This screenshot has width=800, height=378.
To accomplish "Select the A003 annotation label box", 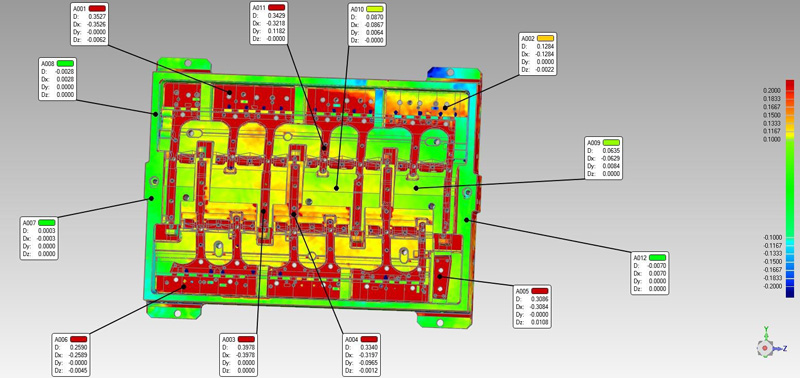I will point(238,355).
